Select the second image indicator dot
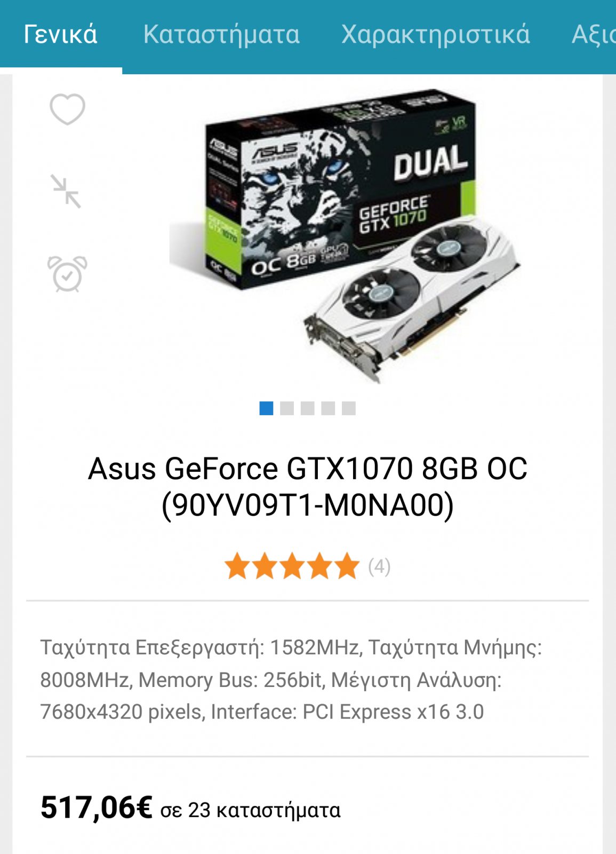The height and width of the screenshot is (854, 616). (287, 408)
